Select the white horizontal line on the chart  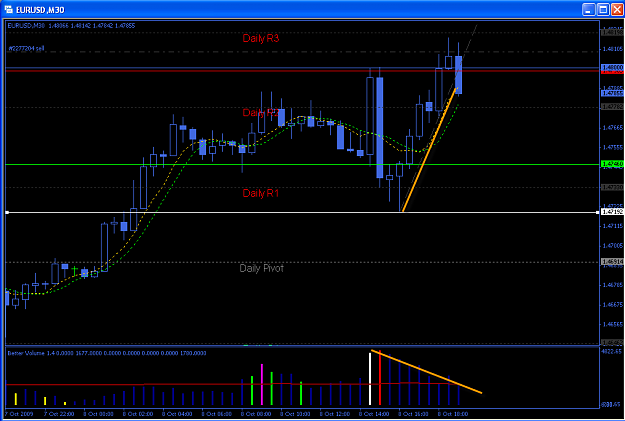[x=303, y=212]
